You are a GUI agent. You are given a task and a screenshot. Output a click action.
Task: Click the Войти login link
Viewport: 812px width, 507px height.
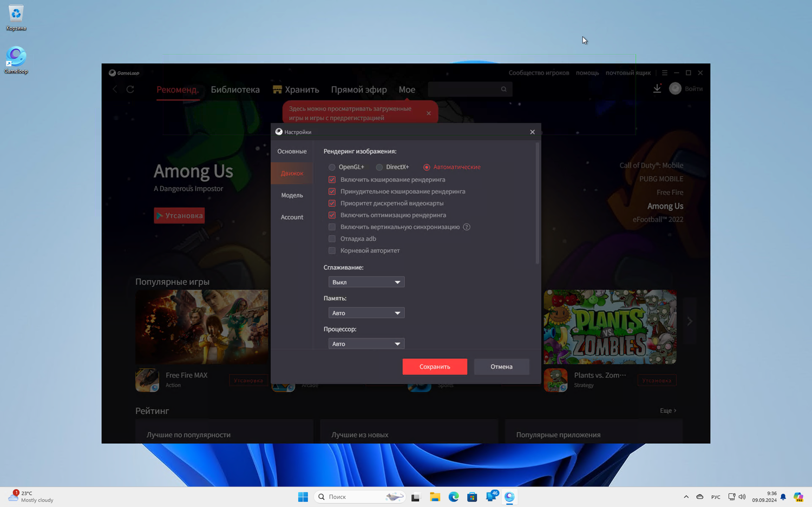(693, 89)
